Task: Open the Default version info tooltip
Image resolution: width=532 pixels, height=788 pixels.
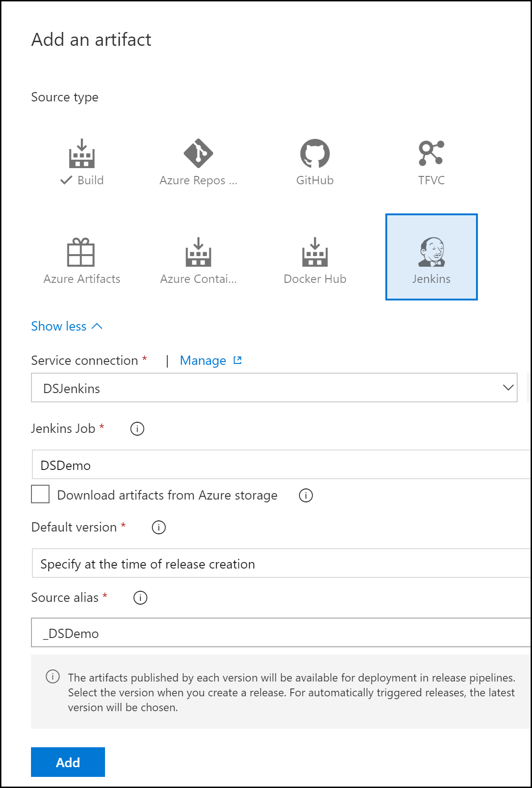Action: (x=159, y=527)
